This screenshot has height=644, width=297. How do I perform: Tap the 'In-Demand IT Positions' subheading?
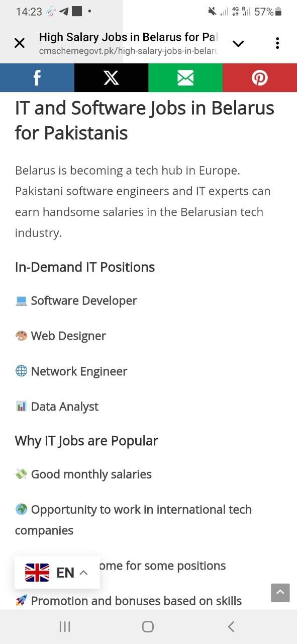[85, 267]
